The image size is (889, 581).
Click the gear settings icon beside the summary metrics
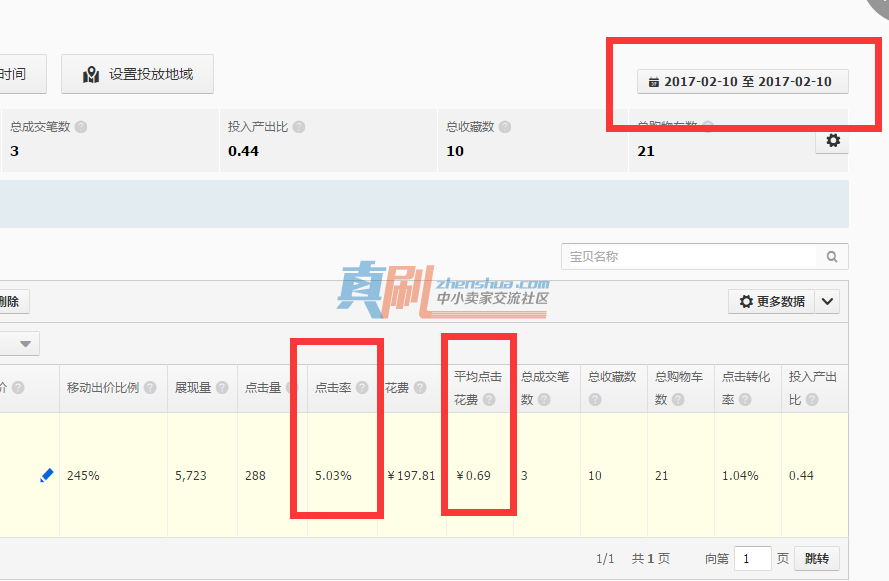833,140
